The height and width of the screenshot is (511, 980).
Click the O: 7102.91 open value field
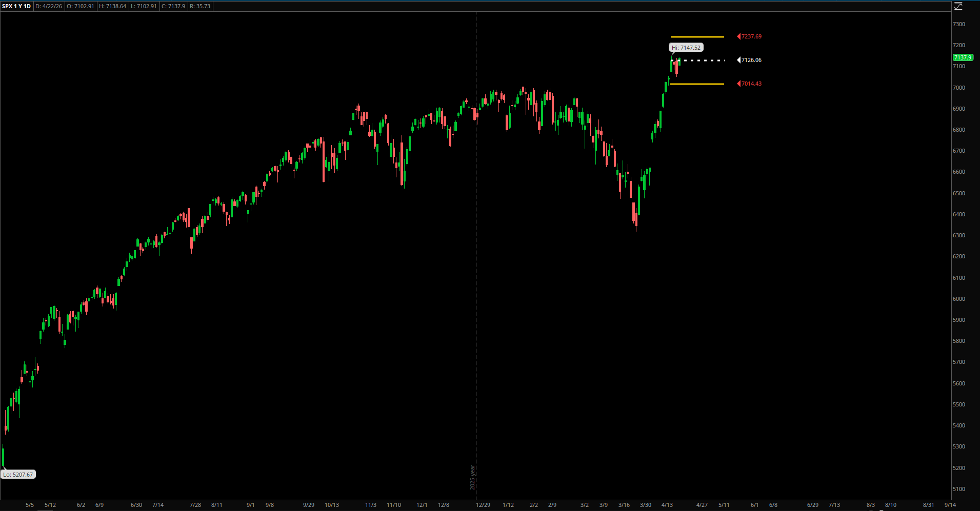(x=80, y=6)
